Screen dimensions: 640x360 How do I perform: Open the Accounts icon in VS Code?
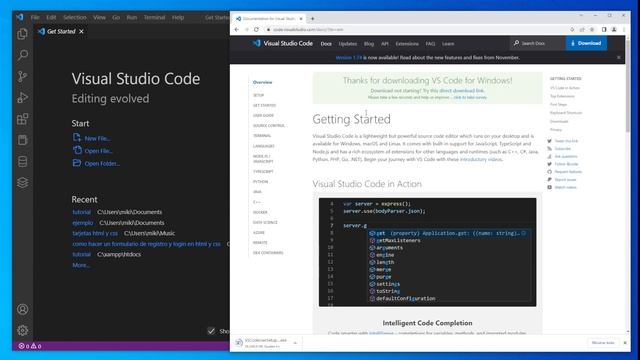22,309
